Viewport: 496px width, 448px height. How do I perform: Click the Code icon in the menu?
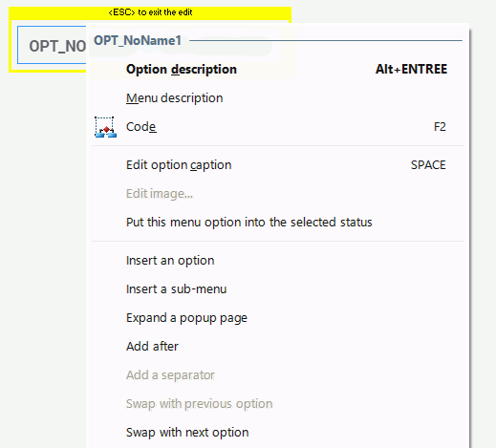[105, 127]
